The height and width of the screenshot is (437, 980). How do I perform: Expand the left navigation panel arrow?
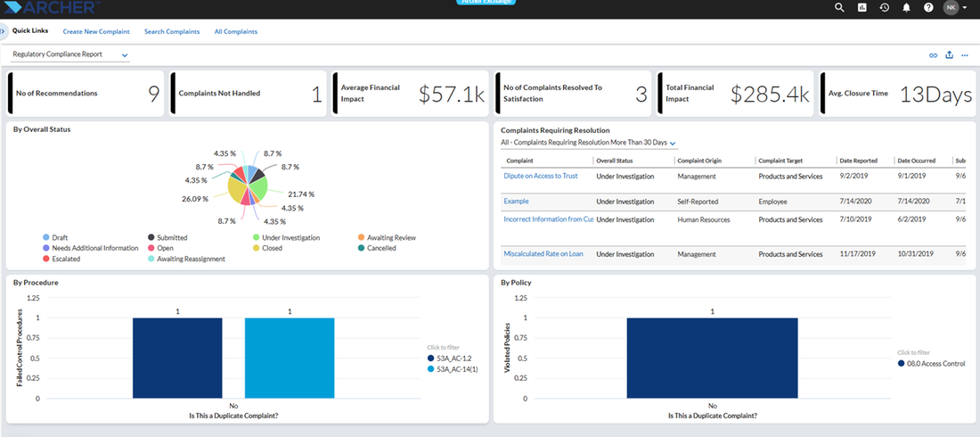click(x=3, y=30)
